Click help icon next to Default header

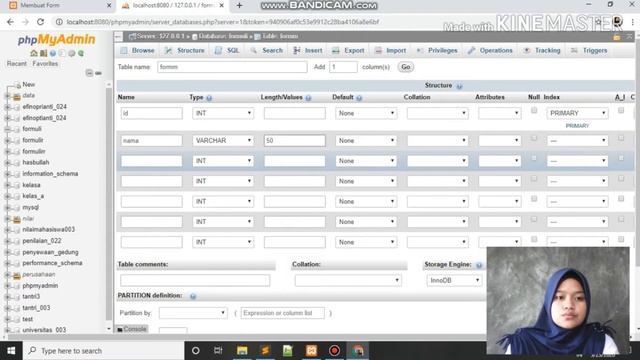pyautogui.click(x=359, y=98)
